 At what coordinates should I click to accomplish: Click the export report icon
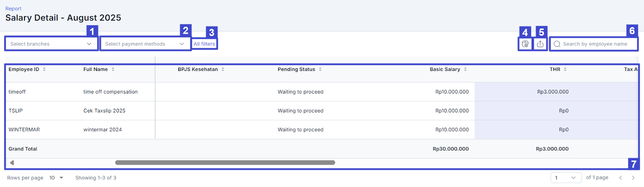540,44
